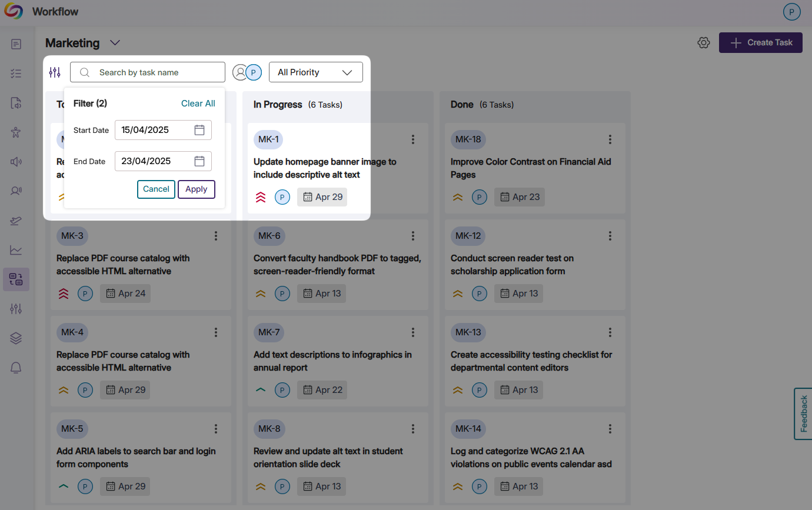Open the notifications bell in the sidebar
Image resolution: width=812 pixels, height=510 pixels.
16,368
